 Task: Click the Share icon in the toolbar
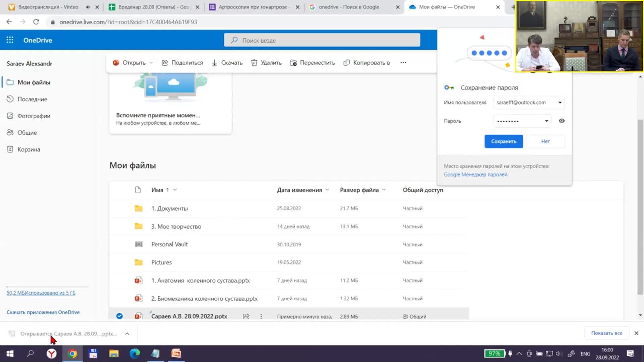(x=165, y=63)
